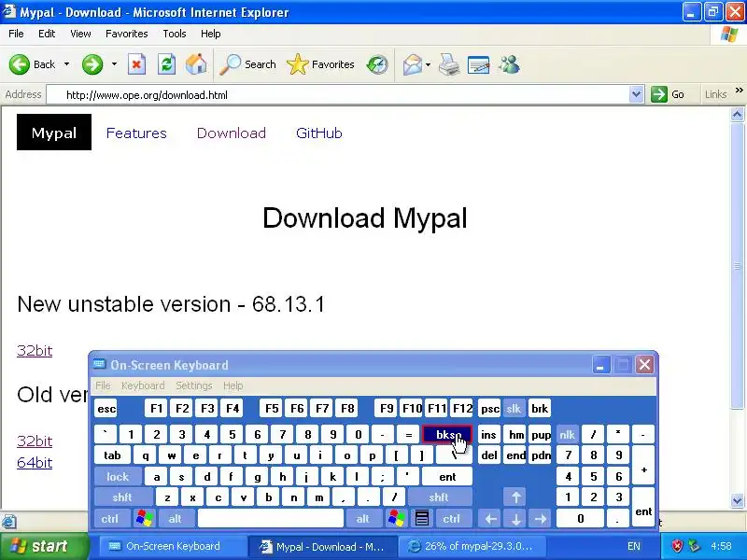Open the Messenger people icon
The width and height of the screenshot is (747, 560).
509,64
